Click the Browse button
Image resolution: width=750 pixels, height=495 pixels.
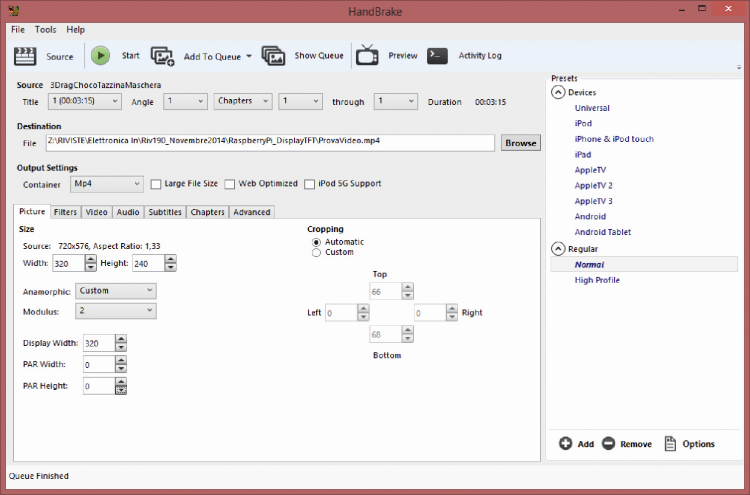coord(521,143)
